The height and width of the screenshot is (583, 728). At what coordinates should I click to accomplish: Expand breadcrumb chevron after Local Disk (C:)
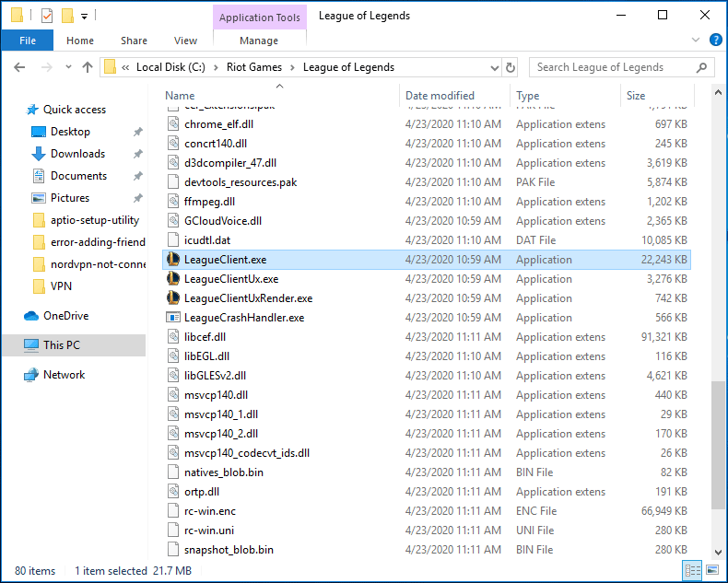[x=216, y=68]
